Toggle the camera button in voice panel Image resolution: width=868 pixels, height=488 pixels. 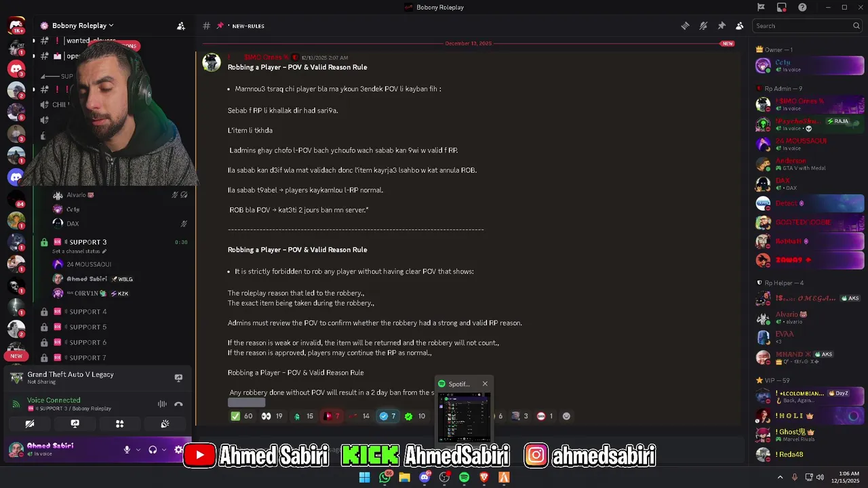[x=30, y=424]
